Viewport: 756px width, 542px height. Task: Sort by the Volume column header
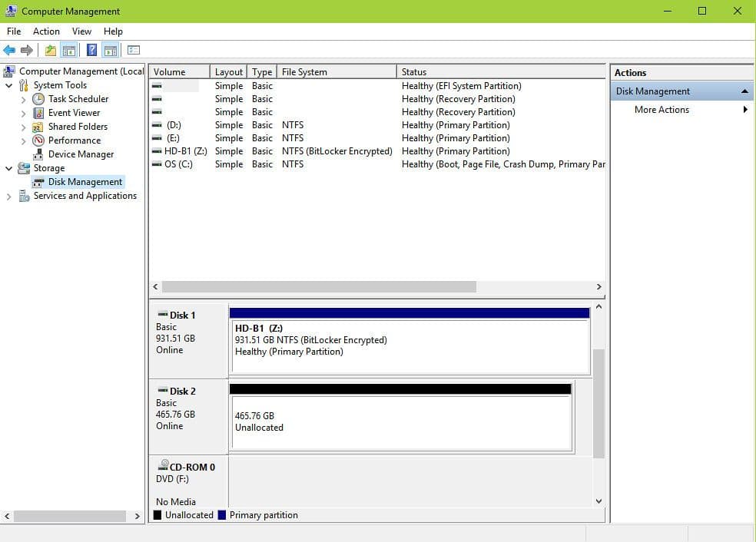coord(179,72)
